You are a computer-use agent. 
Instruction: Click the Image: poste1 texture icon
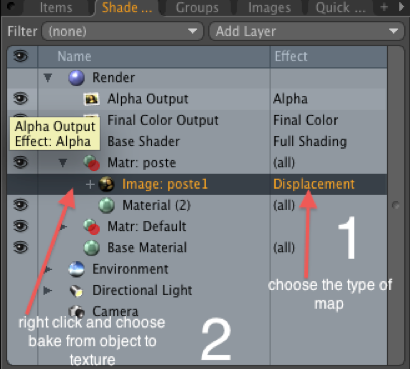point(106,184)
